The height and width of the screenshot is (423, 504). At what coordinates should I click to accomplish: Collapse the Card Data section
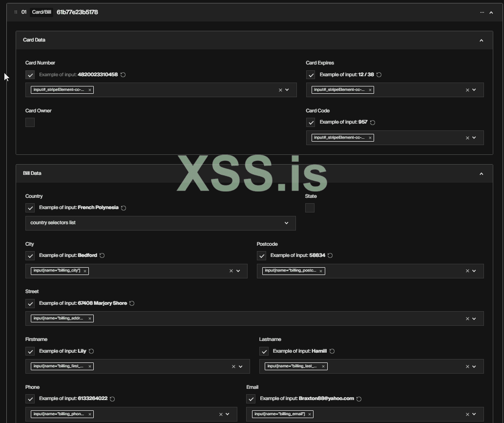coord(481,40)
